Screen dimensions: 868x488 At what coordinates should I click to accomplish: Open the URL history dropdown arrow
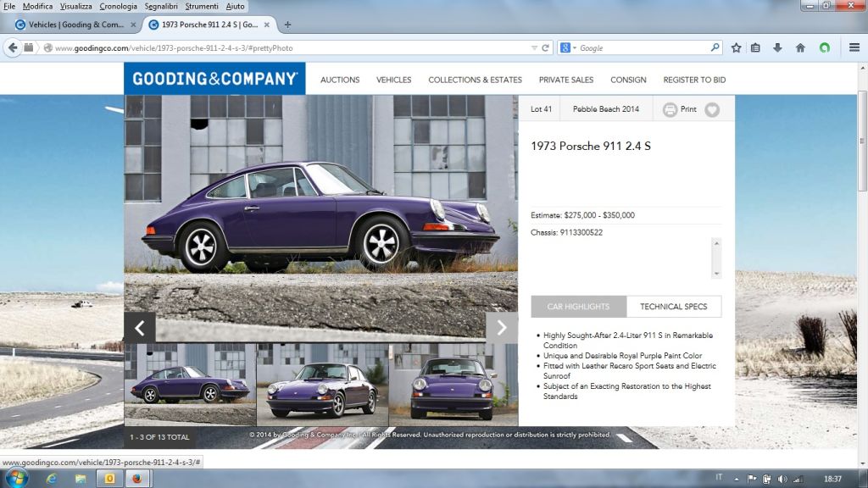click(x=534, y=48)
